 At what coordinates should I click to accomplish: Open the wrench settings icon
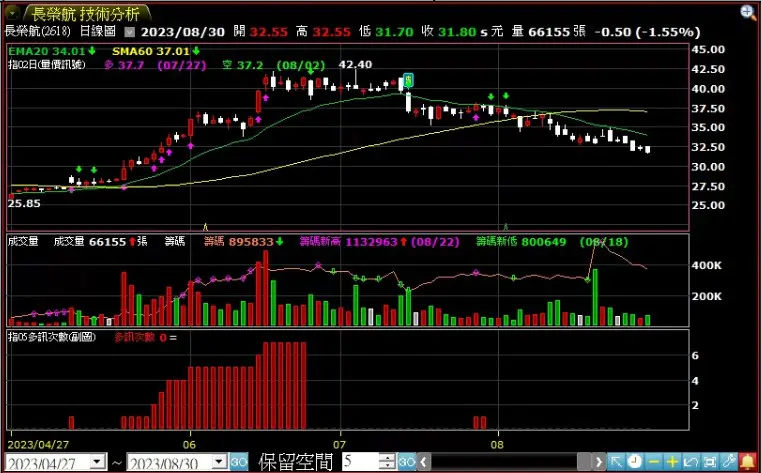[728, 462]
